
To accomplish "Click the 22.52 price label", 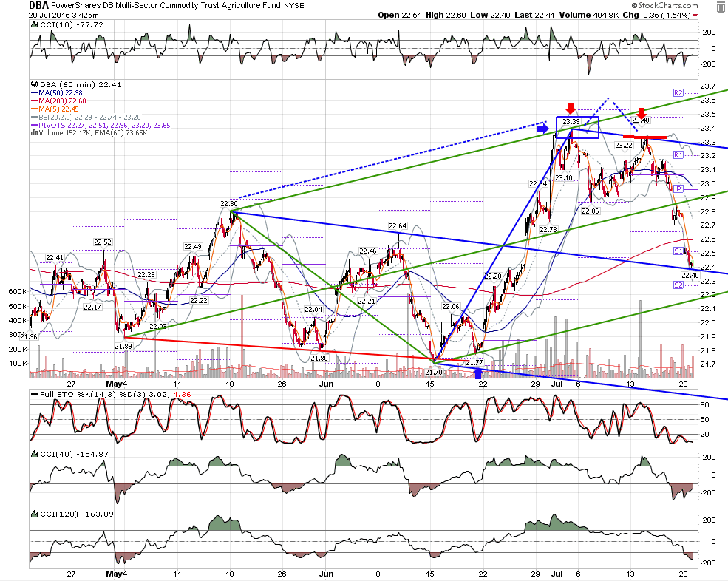I will (x=103, y=242).
